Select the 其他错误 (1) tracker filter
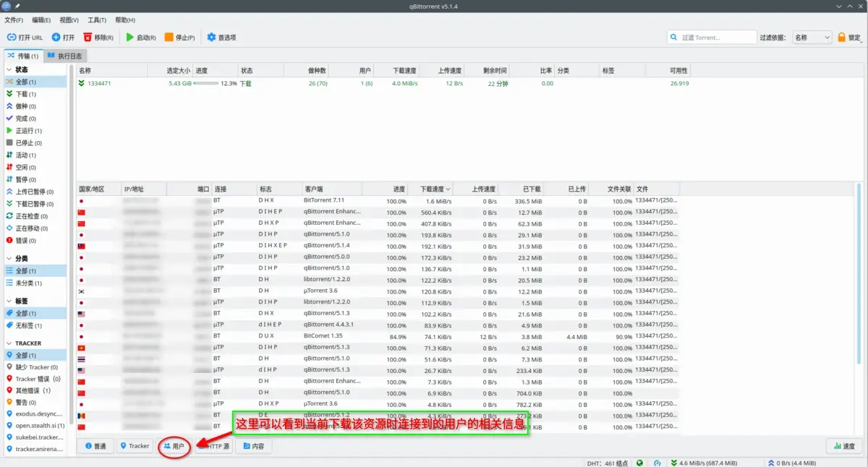 (33, 390)
